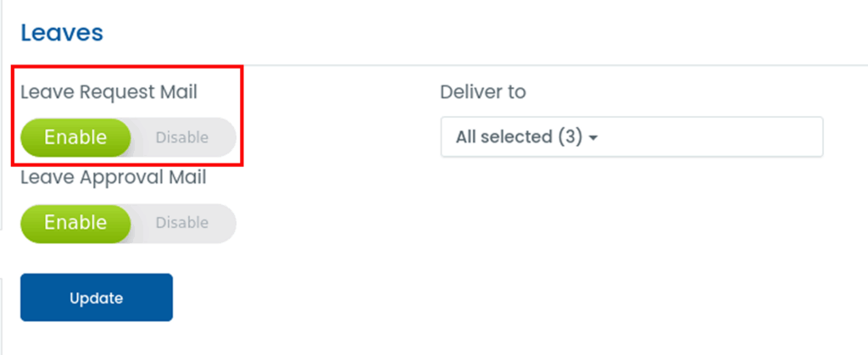
Task: Click the Leave Request Mail label
Action: pyautogui.click(x=108, y=92)
